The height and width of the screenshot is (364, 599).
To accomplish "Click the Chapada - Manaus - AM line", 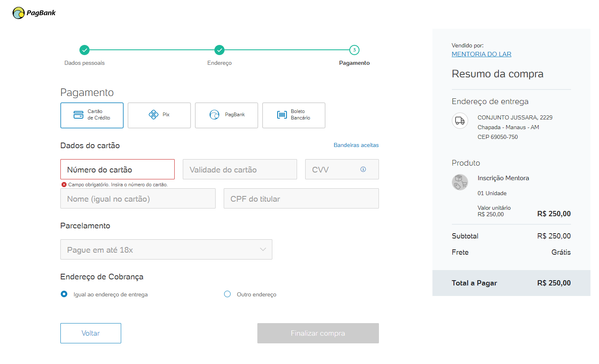I will [x=508, y=127].
